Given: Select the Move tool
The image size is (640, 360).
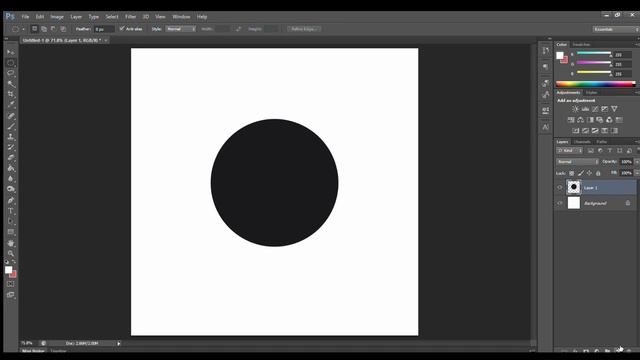Looking at the screenshot, I should [11, 52].
